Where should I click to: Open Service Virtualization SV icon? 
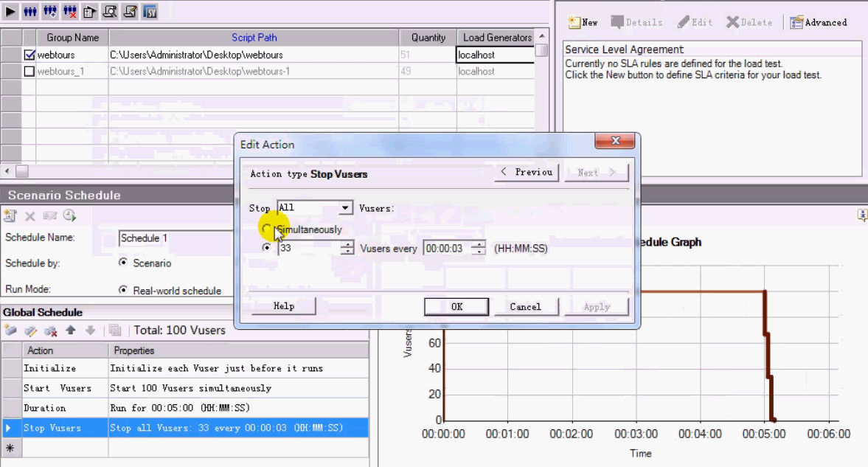pos(150,11)
